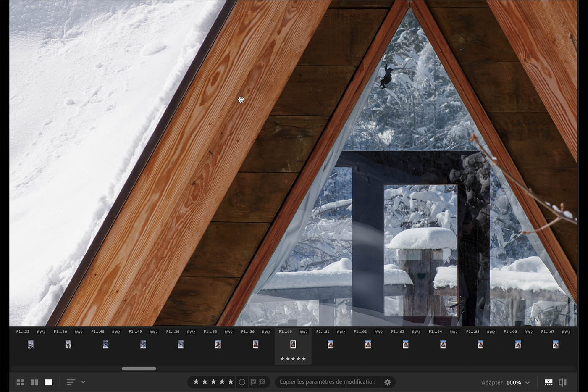The height and width of the screenshot is (392, 588).
Task: Open the copy settings gear options
Action: [x=388, y=382]
